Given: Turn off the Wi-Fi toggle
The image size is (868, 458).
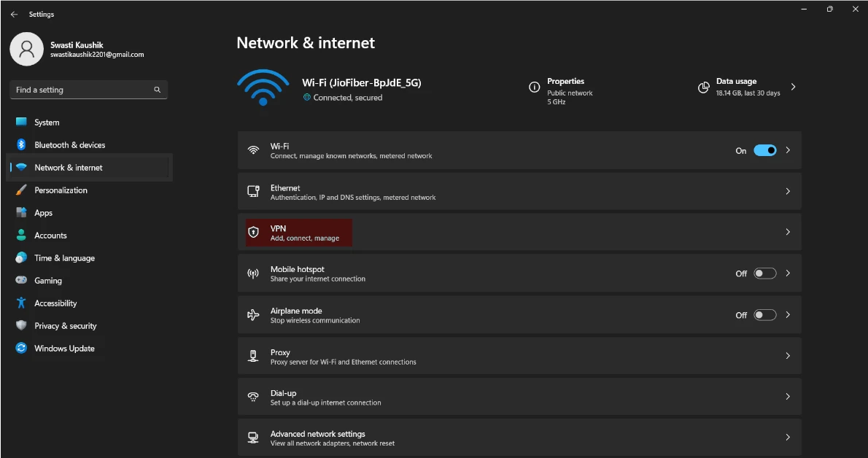Looking at the screenshot, I should 764,150.
